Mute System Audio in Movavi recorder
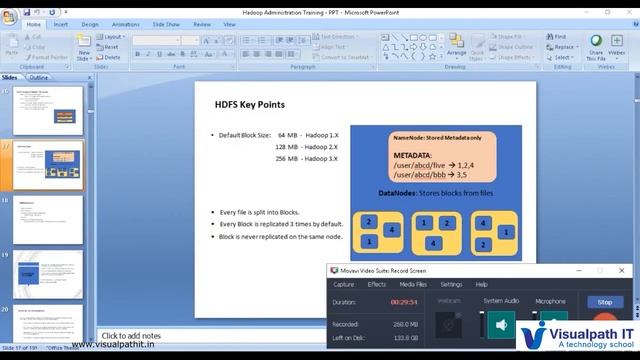The width and height of the screenshot is (640, 360). pyautogui.click(x=501, y=325)
